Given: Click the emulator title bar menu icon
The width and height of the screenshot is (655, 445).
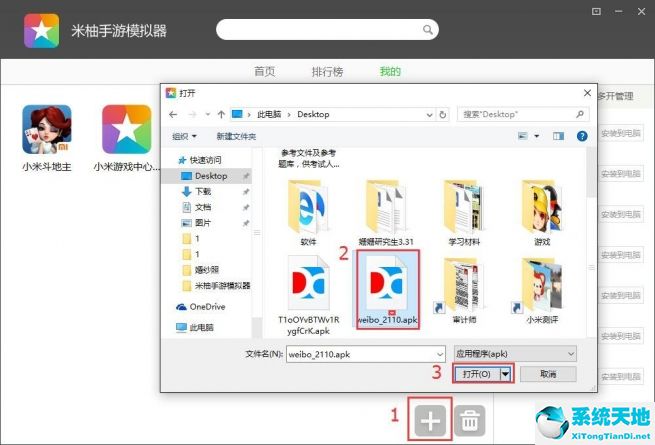Looking at the screenshot, I should click(x=596, y=11).
